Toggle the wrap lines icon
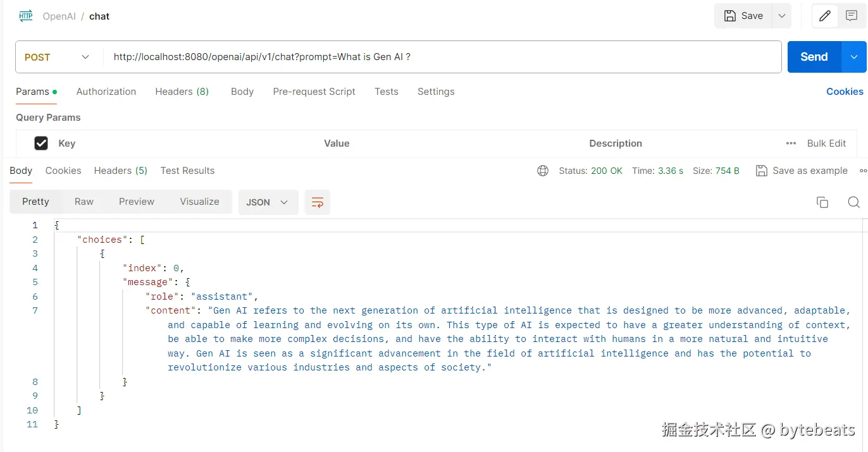The height and width of the screenshot is (452, 868). 318,202
